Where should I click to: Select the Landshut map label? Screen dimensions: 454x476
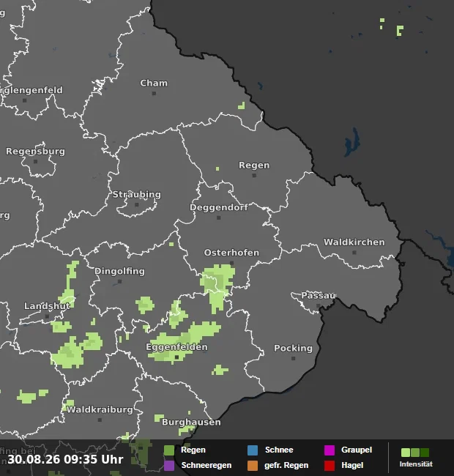pyautogui.click(x=47, y=306)
